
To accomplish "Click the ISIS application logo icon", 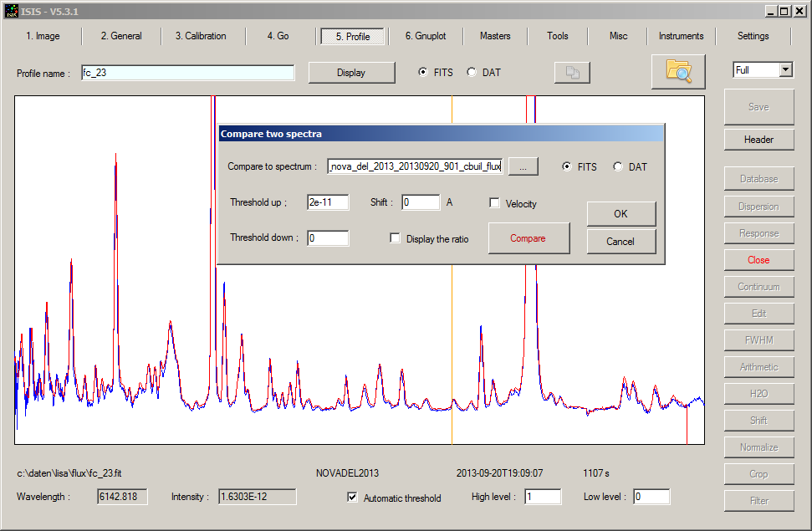I will pyautogui.click(x=12, y=11).
